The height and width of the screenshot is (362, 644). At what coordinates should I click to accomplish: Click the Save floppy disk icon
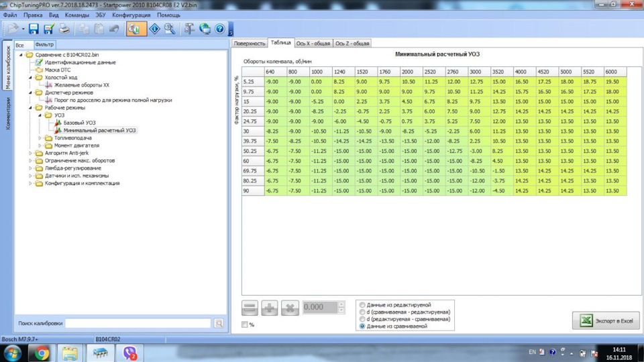(34, 29)
